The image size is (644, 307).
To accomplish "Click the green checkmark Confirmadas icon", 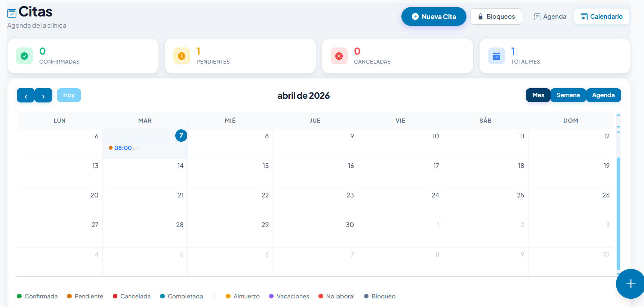I will pyautogui.click(x=24, y=56).
